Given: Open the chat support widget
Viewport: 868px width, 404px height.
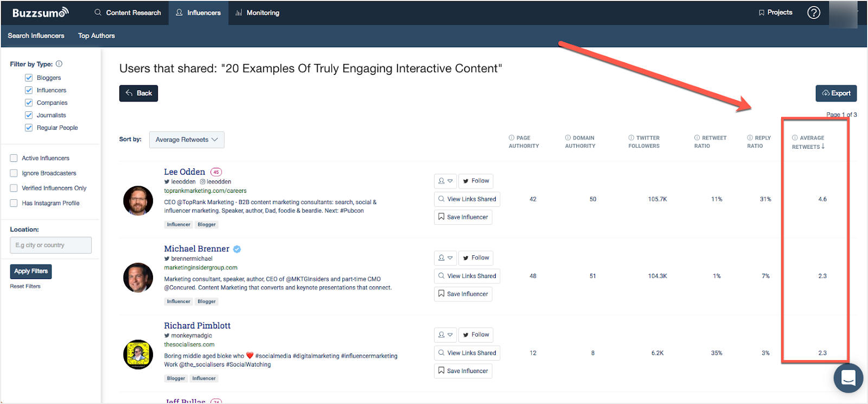Looking at the screenshot, I should [x=848, y=378].
